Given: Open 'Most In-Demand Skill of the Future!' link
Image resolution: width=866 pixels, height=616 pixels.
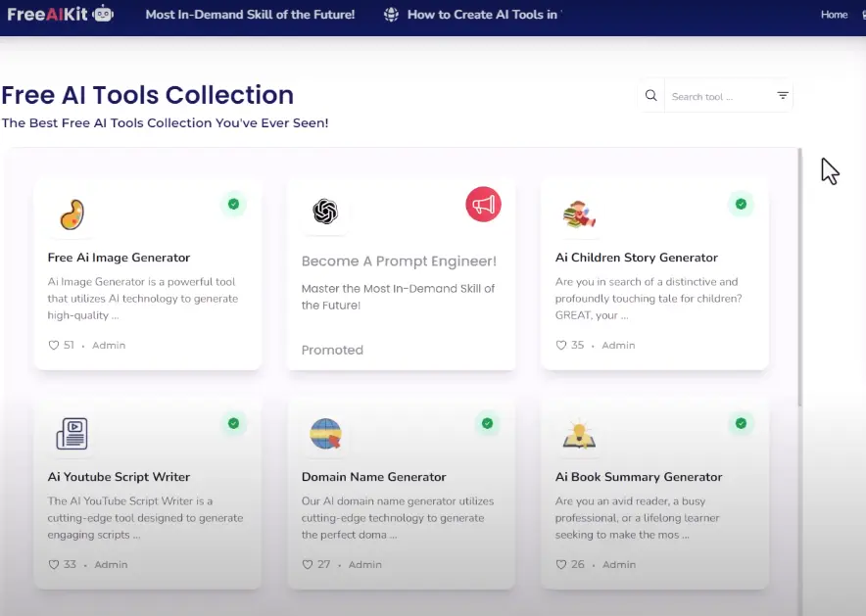Looking at the screenshot, I should [x=250, y=15].
